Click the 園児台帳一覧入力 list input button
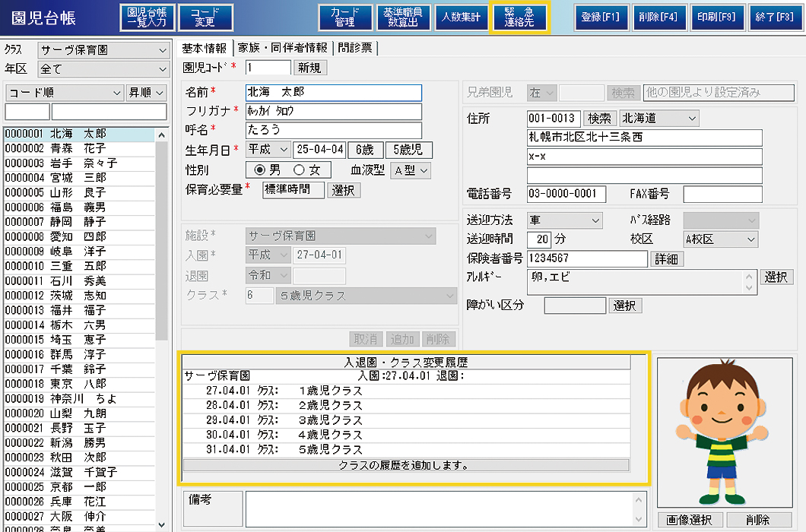806x532 pixels. click(x=148, y=17)
